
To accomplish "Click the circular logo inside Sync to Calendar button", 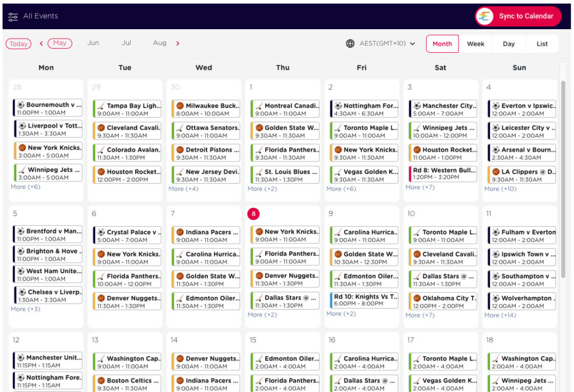I will (x=484, y=16).
